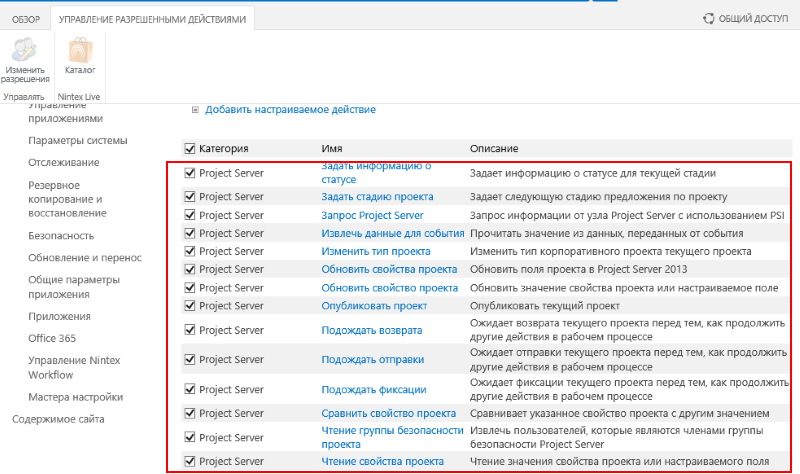The height and width of the screenshot is (474, 800).
Task: Open Содержимое сайта in sidebar
Action: click(x=58, y=419)
